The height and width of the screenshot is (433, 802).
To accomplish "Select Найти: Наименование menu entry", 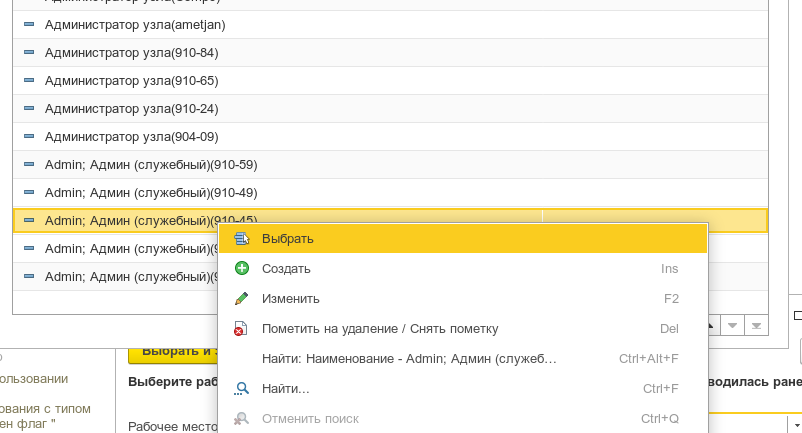I will coord(408,359).
